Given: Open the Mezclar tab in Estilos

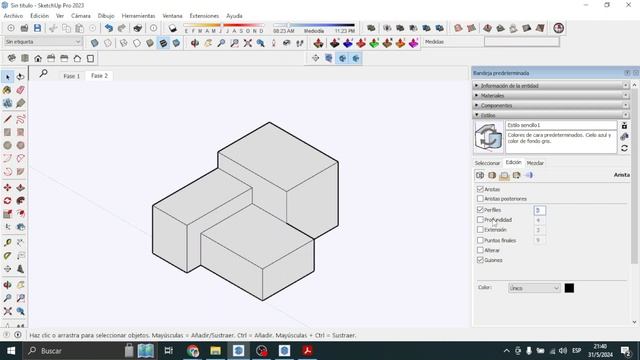Looking at the screenshot, I should click(x=535, y=163).
